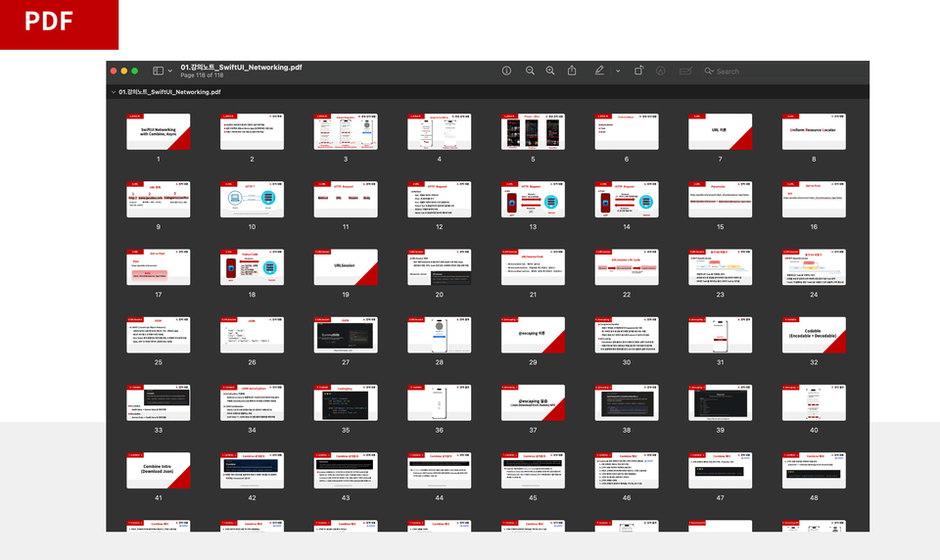The image size is (940, 560).
Task: Toggle the Markup toolbar icon
Action: point(660,70)
